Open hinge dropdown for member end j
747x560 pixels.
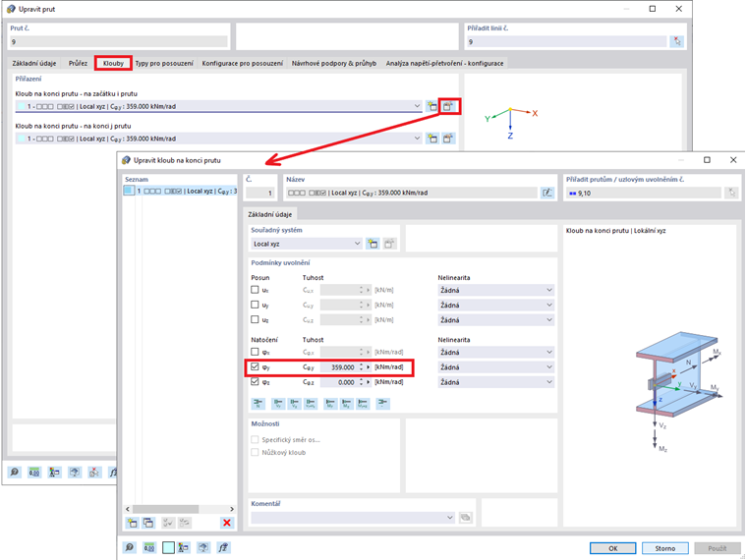coord(418,139)
